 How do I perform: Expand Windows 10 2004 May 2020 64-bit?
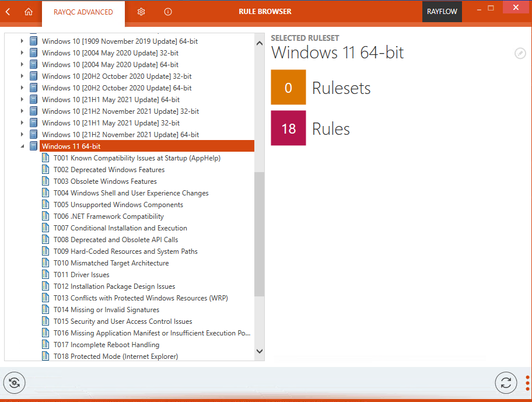22,64
